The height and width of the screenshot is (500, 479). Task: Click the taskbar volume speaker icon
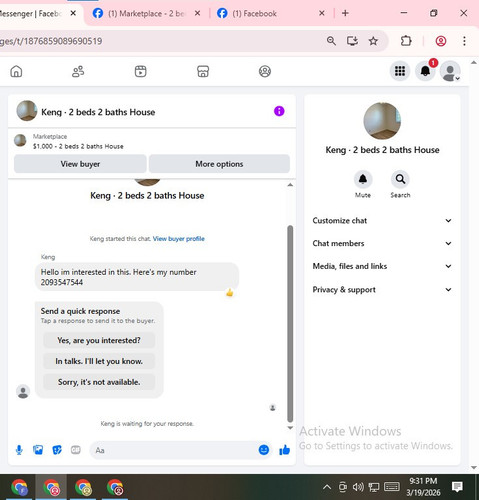(358, 487)
